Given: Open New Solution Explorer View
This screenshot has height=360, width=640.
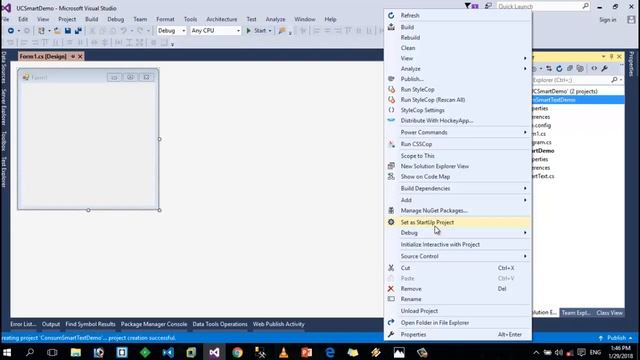Looking at the screenshot, I should click(458, 166).
